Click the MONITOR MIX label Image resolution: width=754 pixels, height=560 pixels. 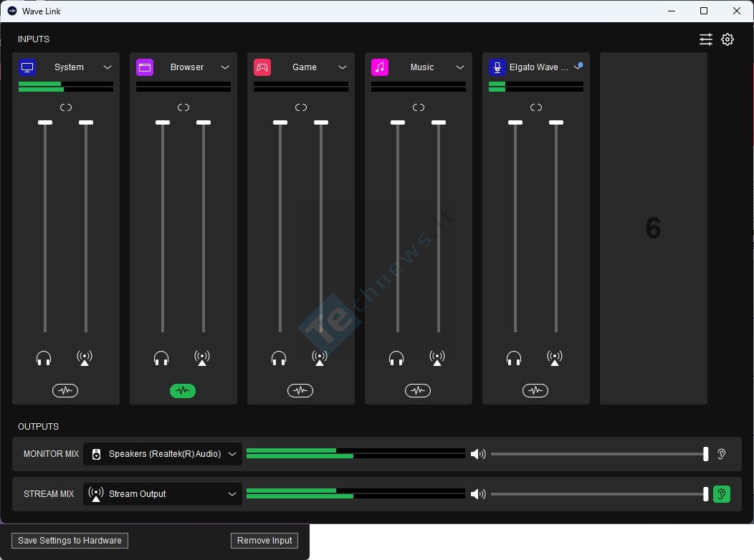pos(51,454)
